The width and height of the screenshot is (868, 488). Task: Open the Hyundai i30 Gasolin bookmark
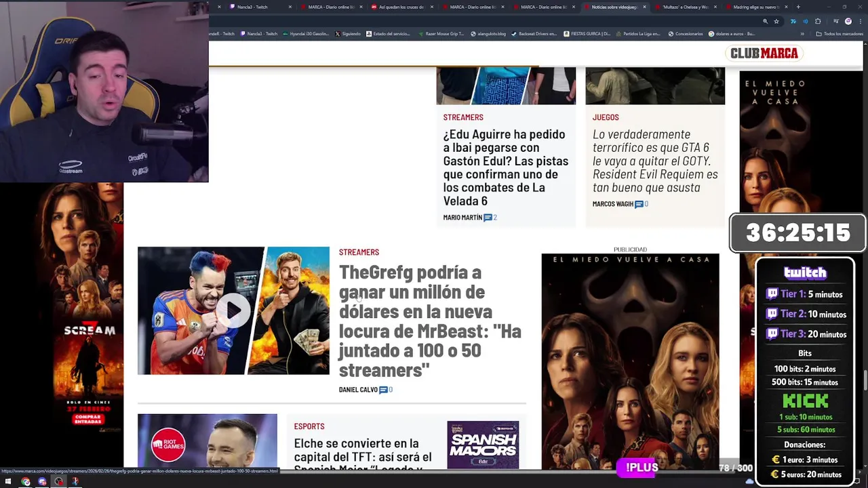click(306, 33)
